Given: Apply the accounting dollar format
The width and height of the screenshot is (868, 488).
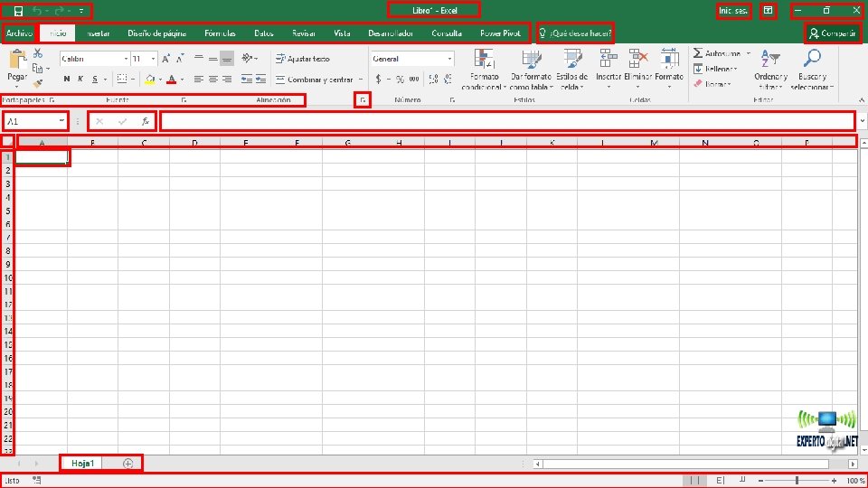Looking at the screenshot, I should [x=378, y=80].
